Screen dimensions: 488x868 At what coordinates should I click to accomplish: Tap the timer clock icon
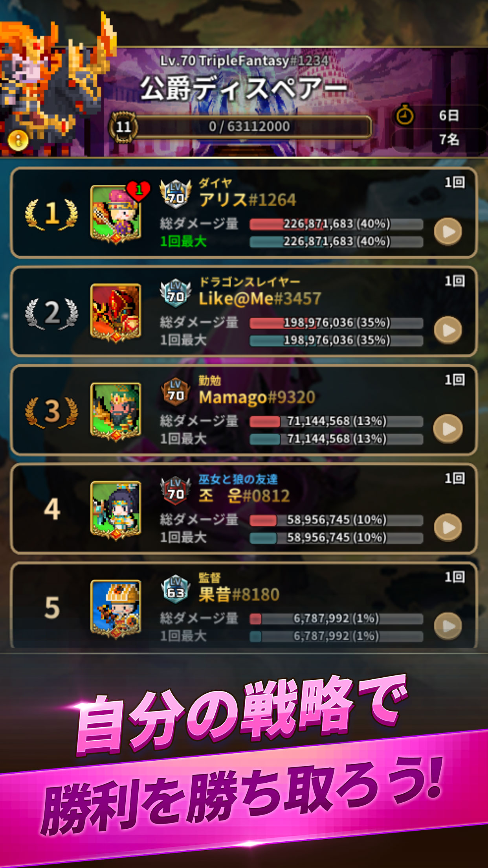pyautogui.click(x=404, y=115)
